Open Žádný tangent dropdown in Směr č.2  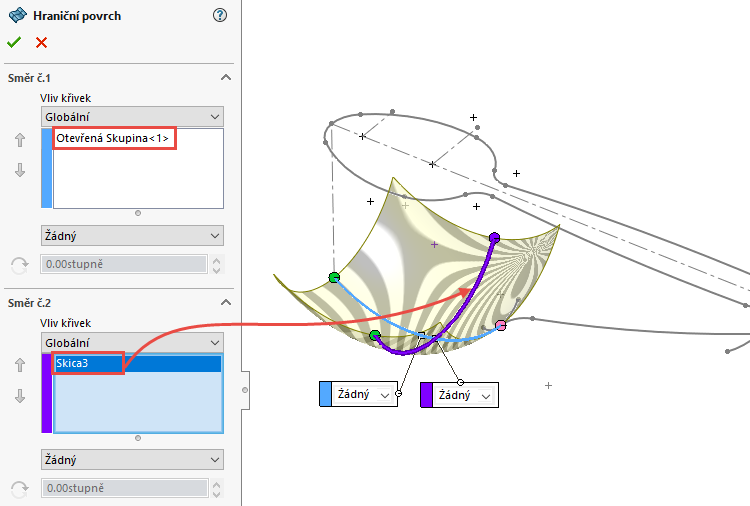132,460
